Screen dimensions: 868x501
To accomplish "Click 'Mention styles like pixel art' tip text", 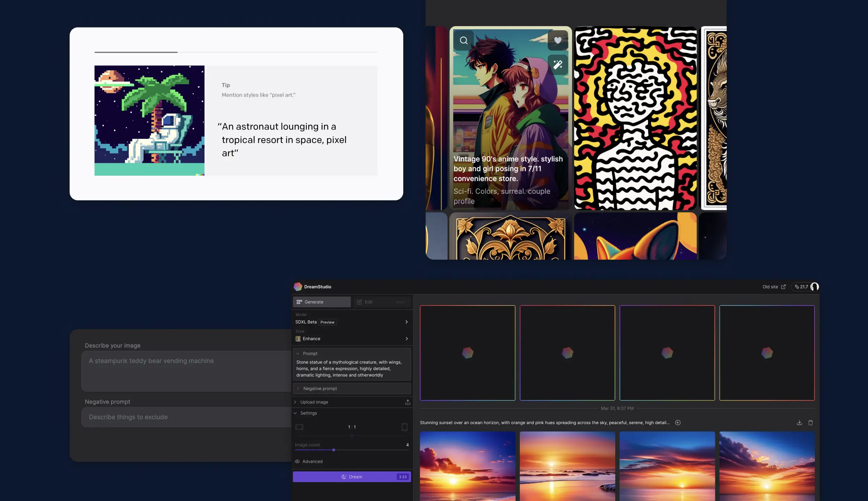I will (x=259, y=95).
